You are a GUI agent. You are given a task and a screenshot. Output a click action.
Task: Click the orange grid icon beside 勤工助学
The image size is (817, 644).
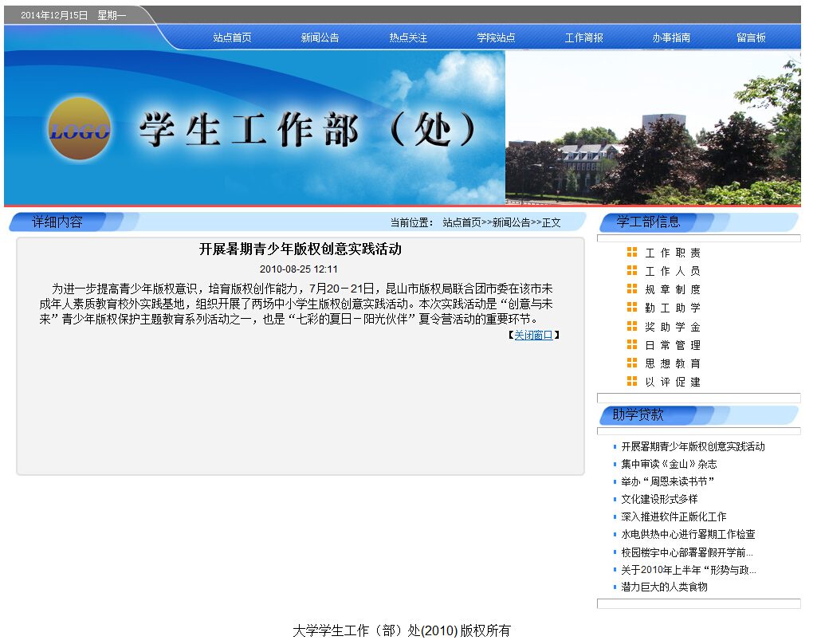632,308
